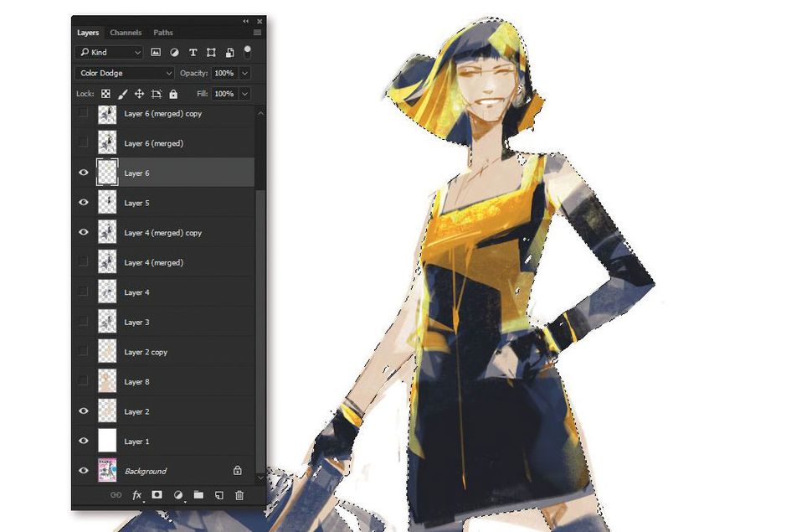
Task: Collapse the Layers panel to icons
Action: (245, 21)
